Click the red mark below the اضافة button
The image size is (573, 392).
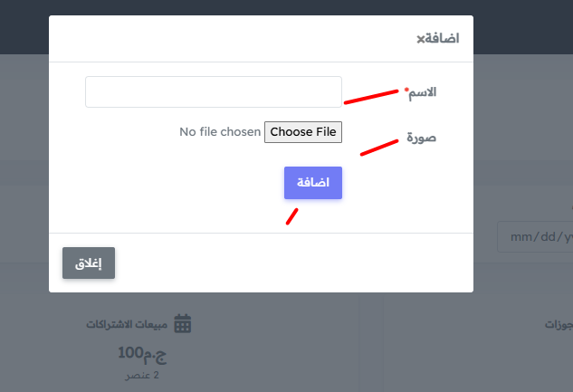(x=292, y=216)
